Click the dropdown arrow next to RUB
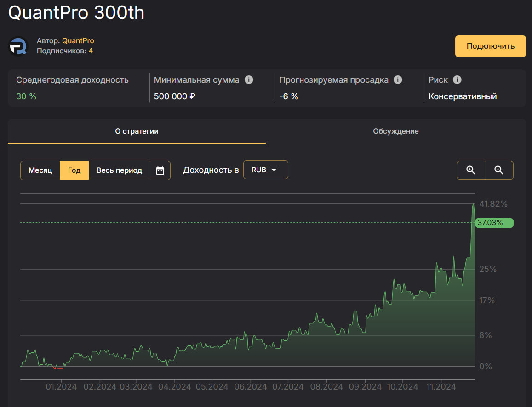This screenshot has width=532, height=407. click(x=274, y=170)
